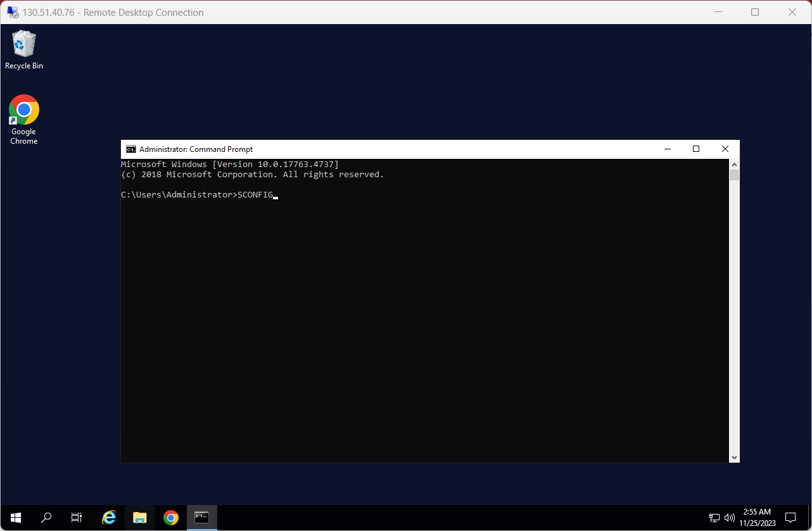The height and width of the screenshot is (531, 812).
Task: Open the taskbar search magnifier
Action: [x=46, y=517]
